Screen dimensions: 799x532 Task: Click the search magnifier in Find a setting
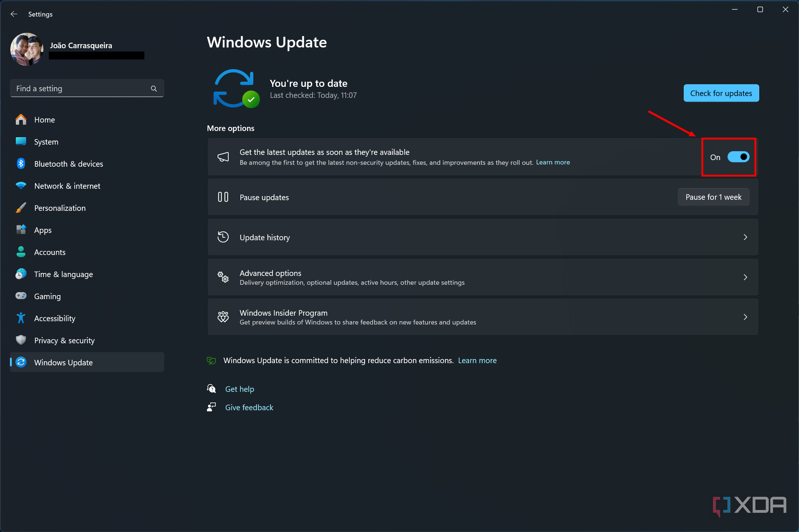[154, 88]
